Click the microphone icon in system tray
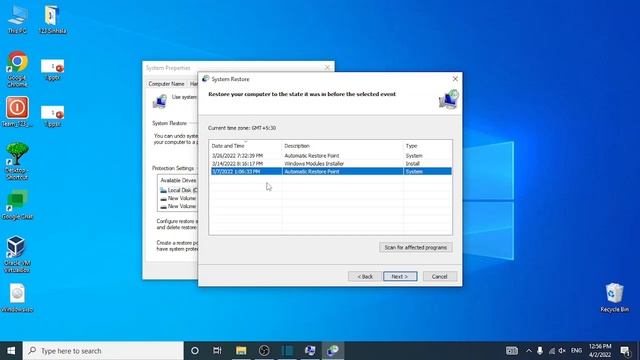Viewport: 640px width, 360px height. click(540, 351)
